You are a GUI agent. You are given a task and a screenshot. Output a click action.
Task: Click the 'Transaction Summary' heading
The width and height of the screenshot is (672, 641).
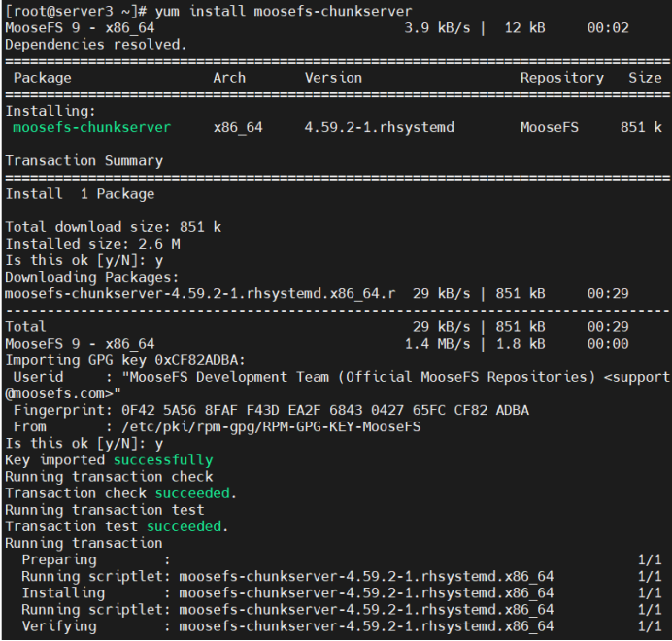click(x=84, y=161)
